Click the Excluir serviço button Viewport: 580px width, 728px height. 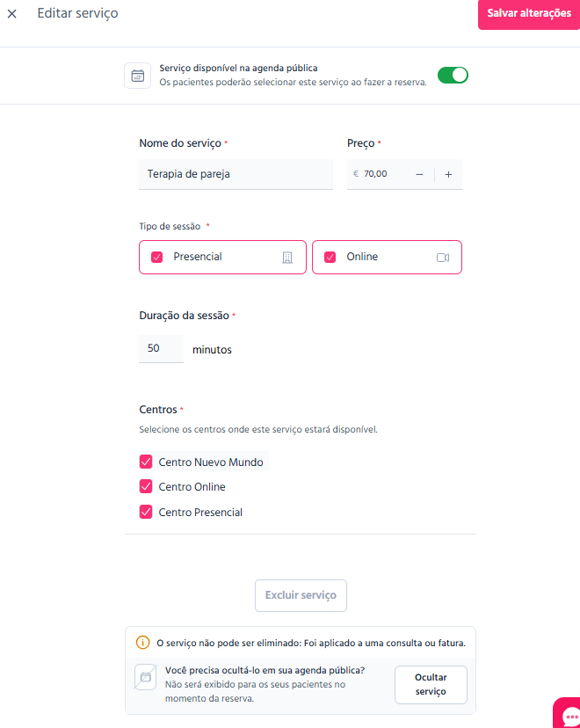[x=301, y=595]
